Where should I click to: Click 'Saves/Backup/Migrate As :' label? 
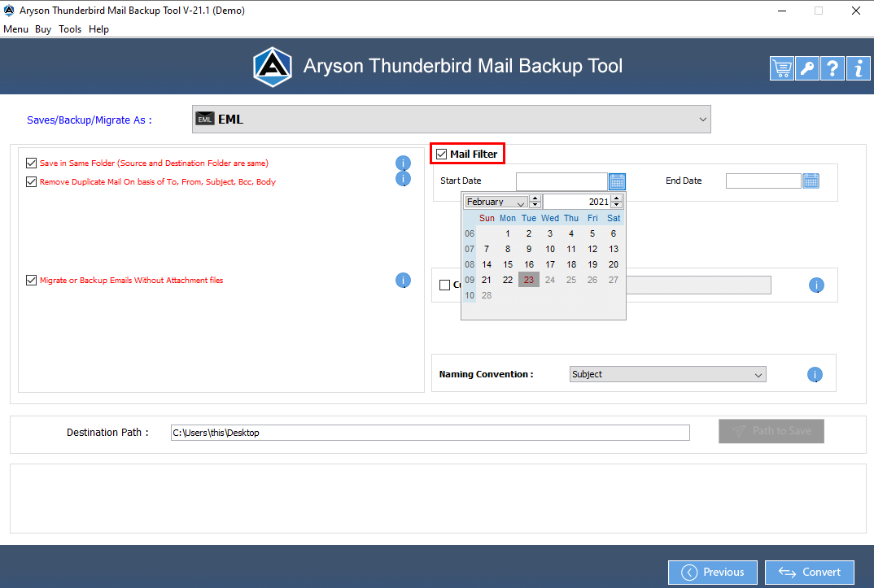tap(90, 120)
